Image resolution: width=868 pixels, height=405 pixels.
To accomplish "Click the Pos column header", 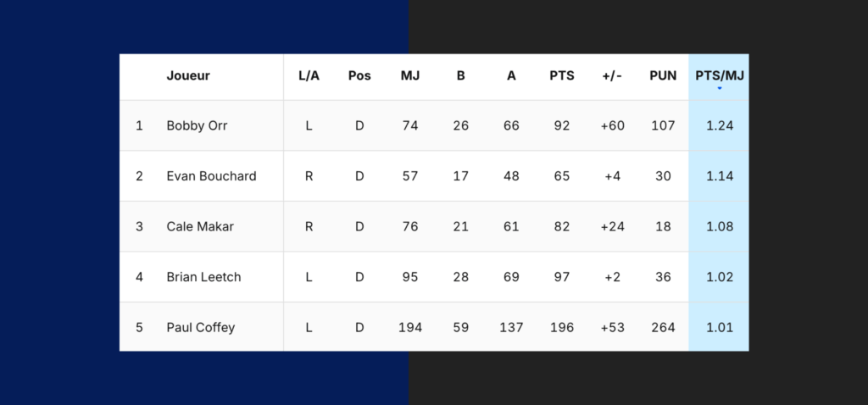I will (359, 75).
